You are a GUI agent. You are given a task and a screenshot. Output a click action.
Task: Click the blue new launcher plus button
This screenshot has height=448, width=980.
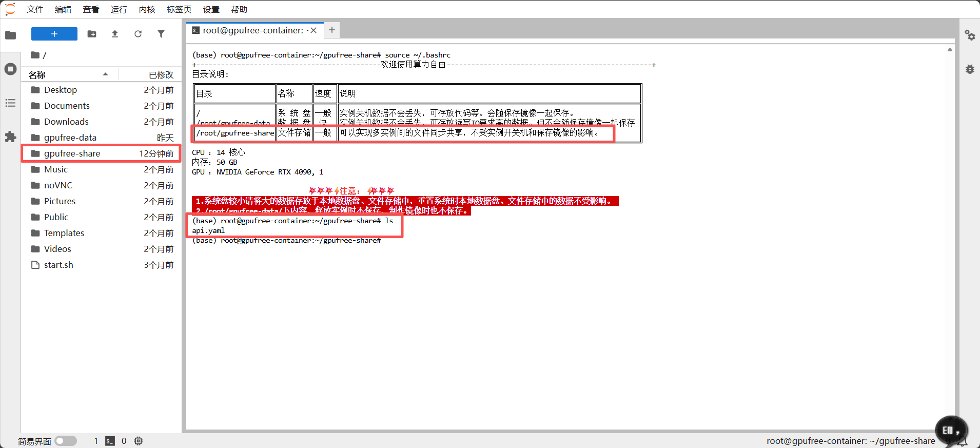(54, 34)
